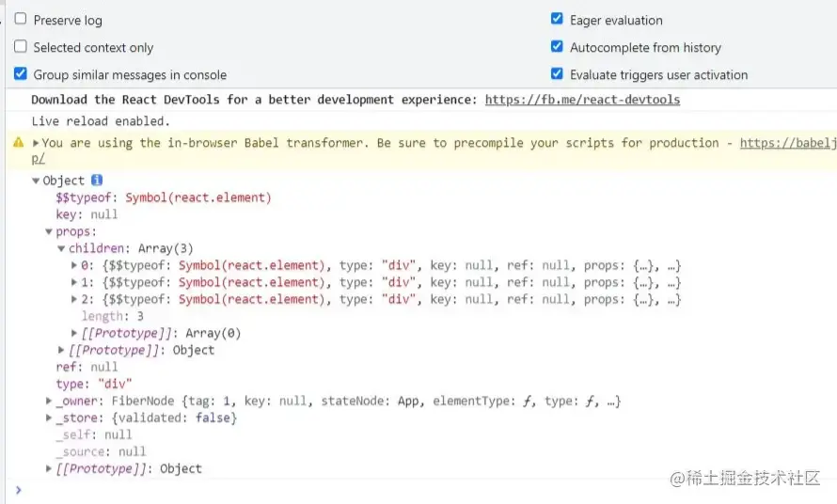Click the 'Download the React DevTools' message text

[254, 100]
